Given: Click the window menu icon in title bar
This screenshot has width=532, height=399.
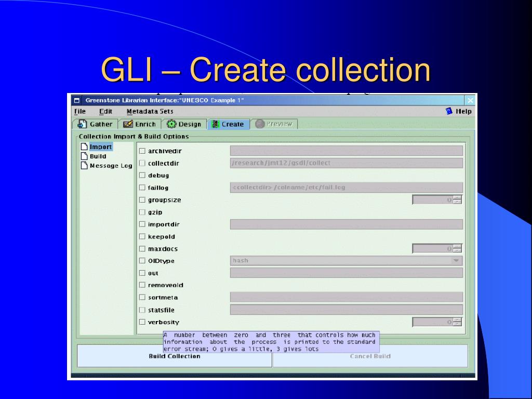Looking at the screenshot, I should click(x=77, y=100).
